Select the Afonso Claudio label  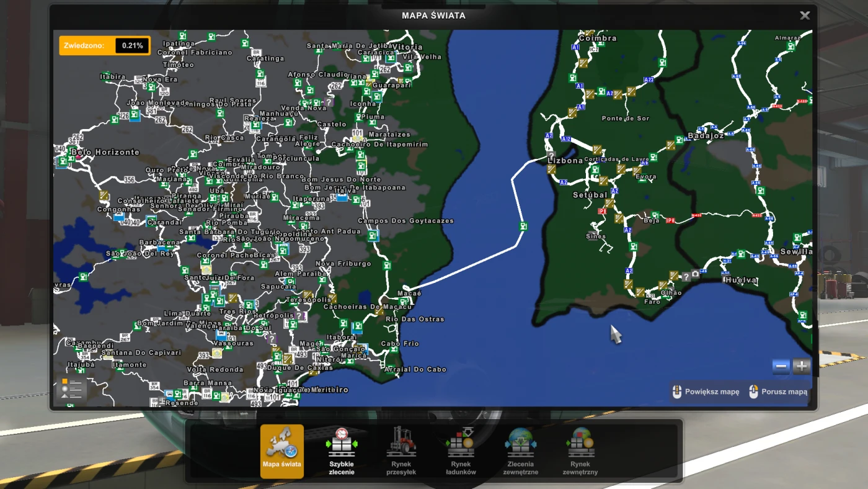[x=318, y=74]
